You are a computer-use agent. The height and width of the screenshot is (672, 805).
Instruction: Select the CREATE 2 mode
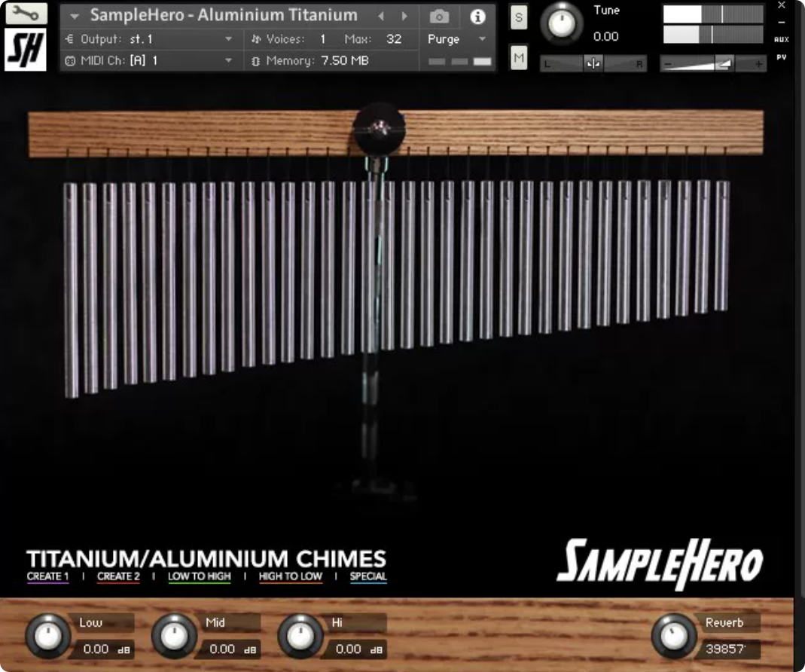[118, 576]
